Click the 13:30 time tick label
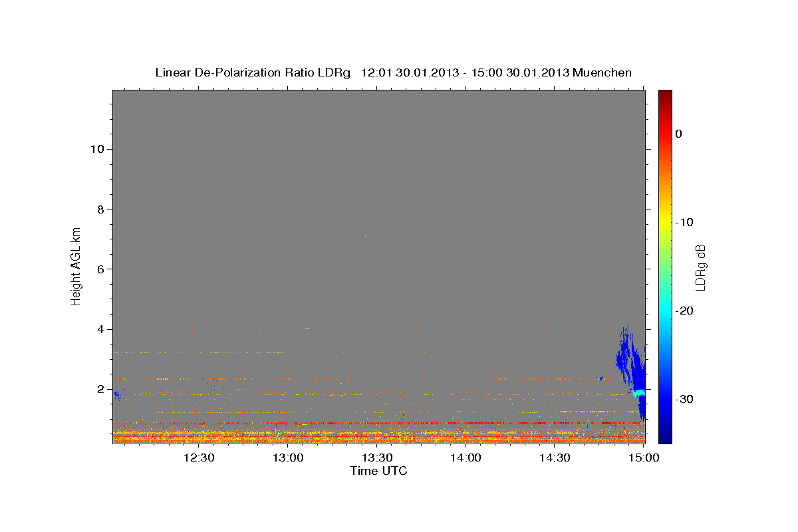 click(x=377, y=458)
